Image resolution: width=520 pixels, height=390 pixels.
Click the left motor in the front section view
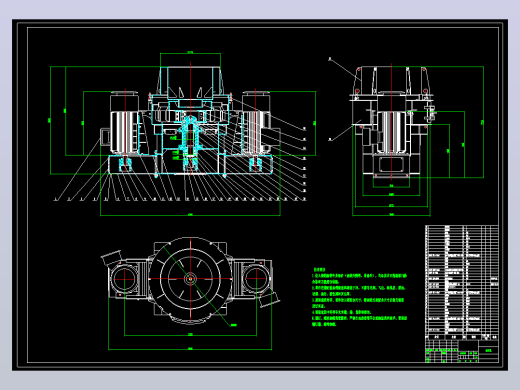click(x=124, y=123)
